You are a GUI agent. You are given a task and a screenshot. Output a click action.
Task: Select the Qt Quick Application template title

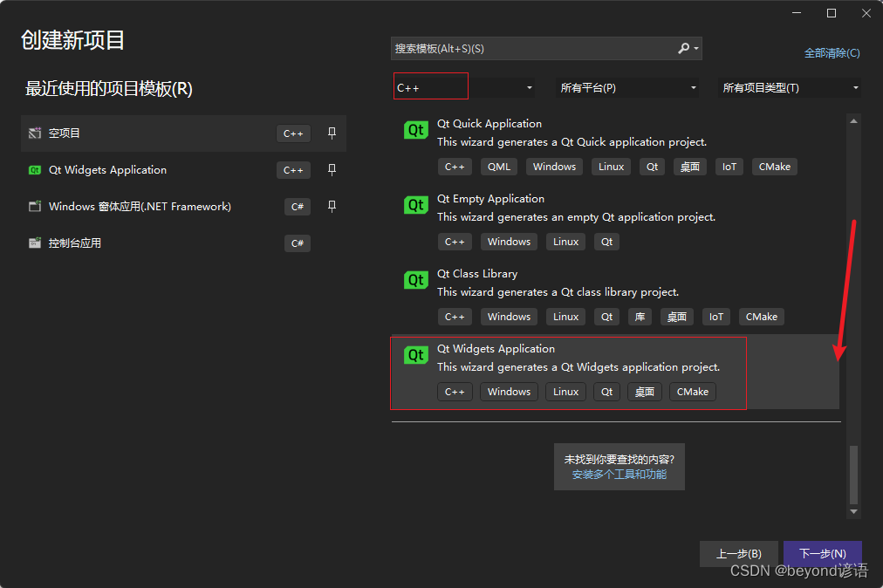tap(489, 123)
